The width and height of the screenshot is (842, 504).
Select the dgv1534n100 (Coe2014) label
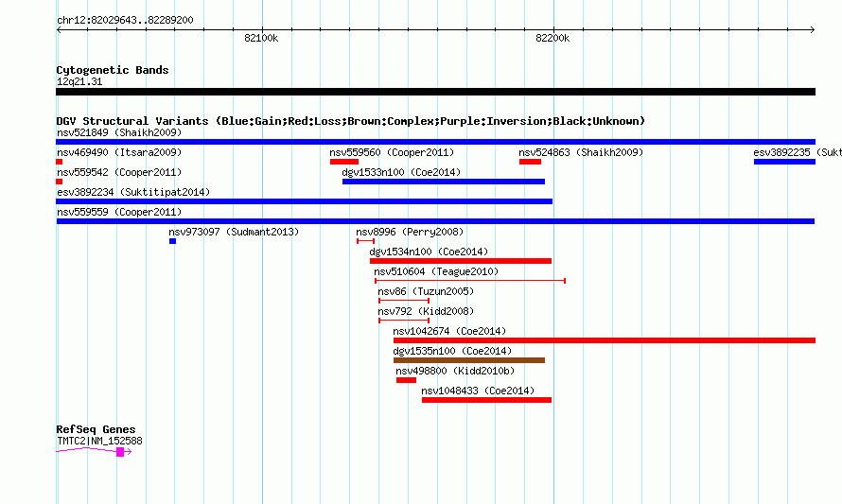pyautogui.click(x=429, y=252)
